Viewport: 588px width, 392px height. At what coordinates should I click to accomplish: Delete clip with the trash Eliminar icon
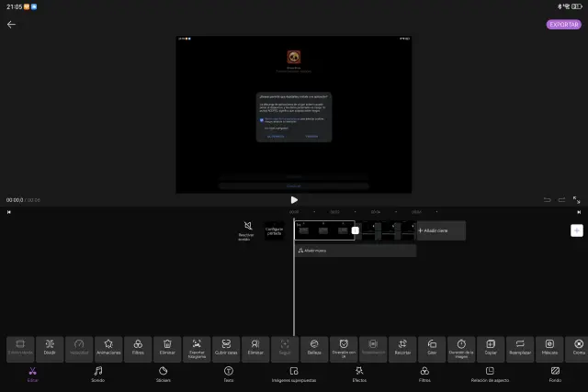[167, 349]
